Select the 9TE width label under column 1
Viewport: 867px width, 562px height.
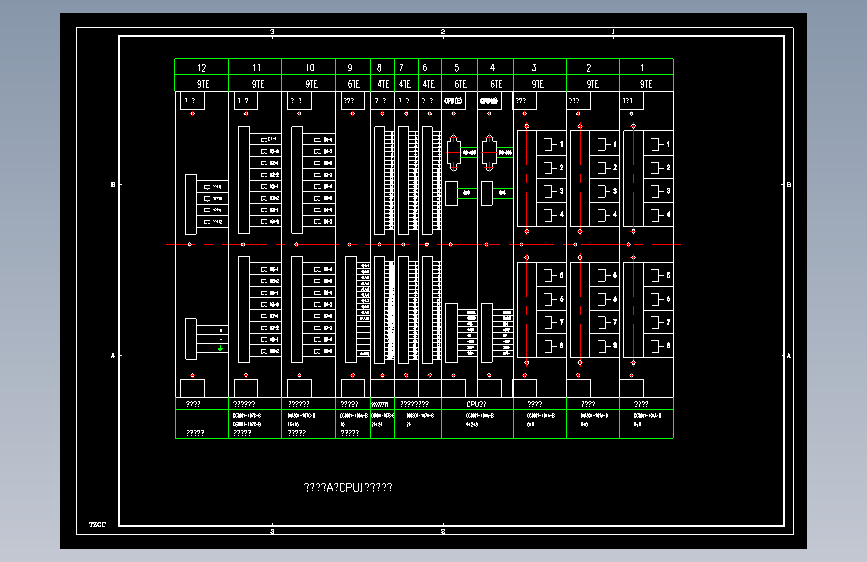pyautogui.click(x=646, y=84)
